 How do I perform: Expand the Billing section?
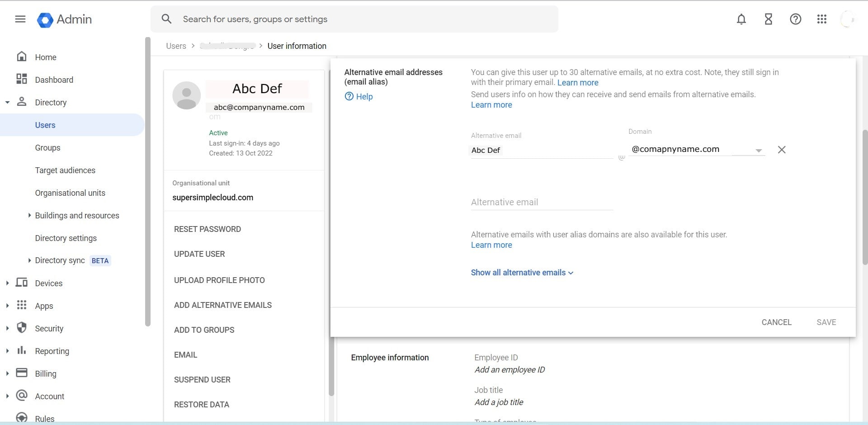[7, 374]
